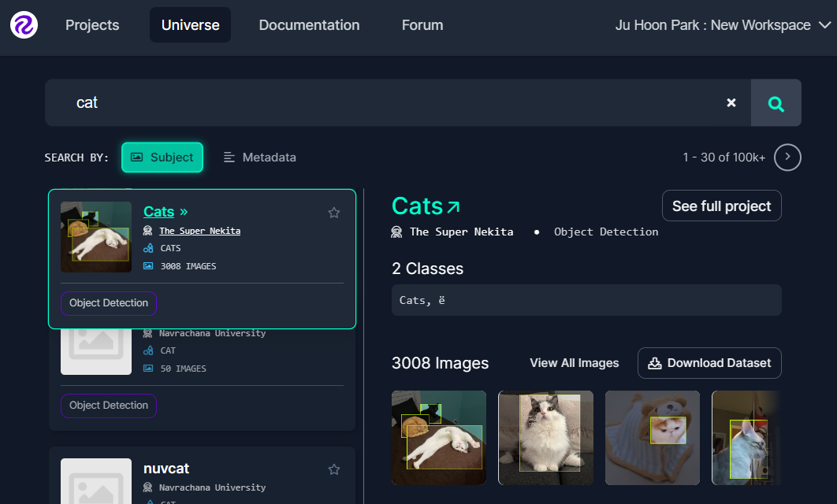Viewport: 837px width, 504px height.
Task: Open the Cats heading with the arrow
Action: click(x=426, y=206)
